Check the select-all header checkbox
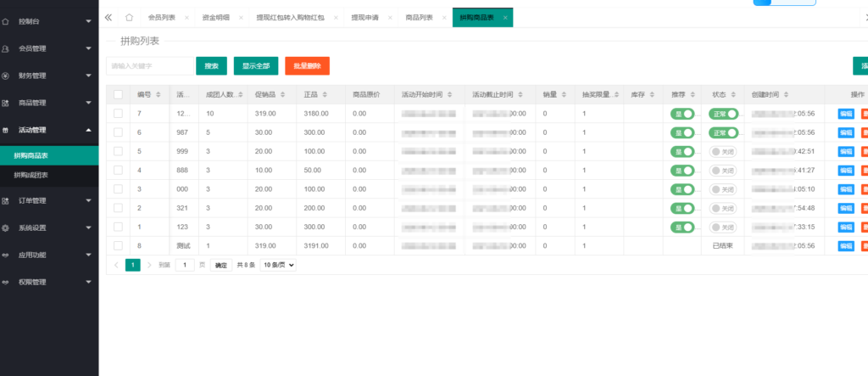This screenshot has width=868, height=376. coord(118,95)
